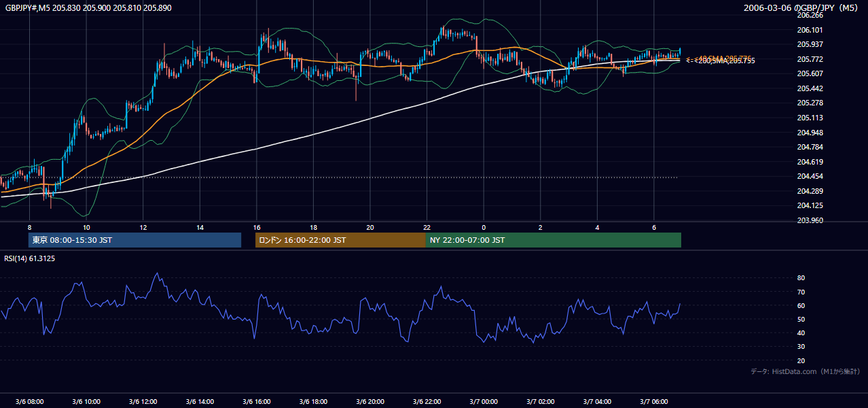
Task: Click price axis label 205.442
Action: 810,88
